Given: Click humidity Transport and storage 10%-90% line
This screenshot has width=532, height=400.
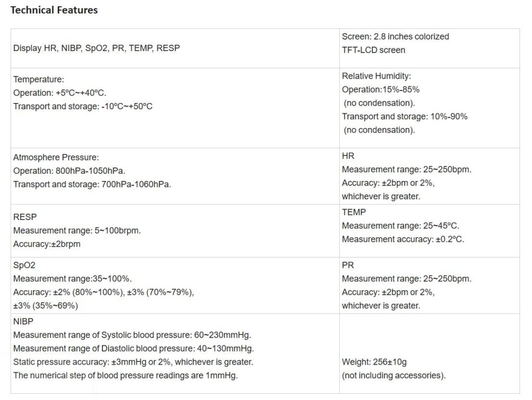Looking at the screenshot, I should coord(405,117).
